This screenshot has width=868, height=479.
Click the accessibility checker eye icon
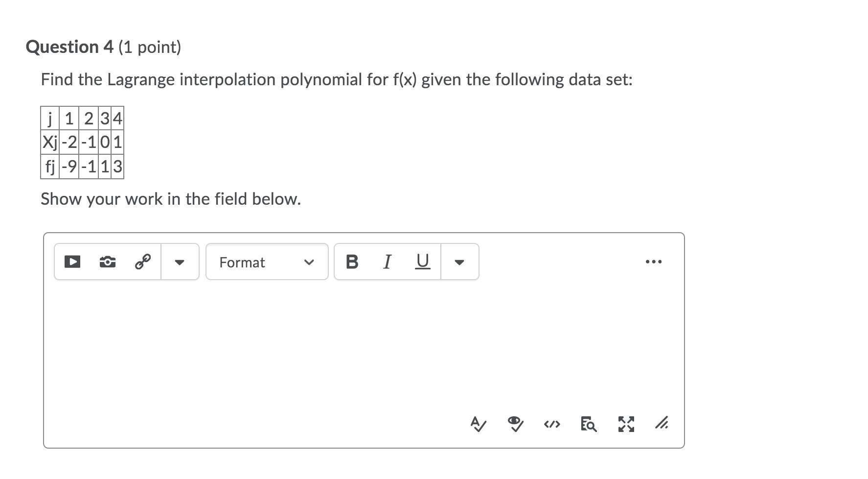tap(515, 424)
